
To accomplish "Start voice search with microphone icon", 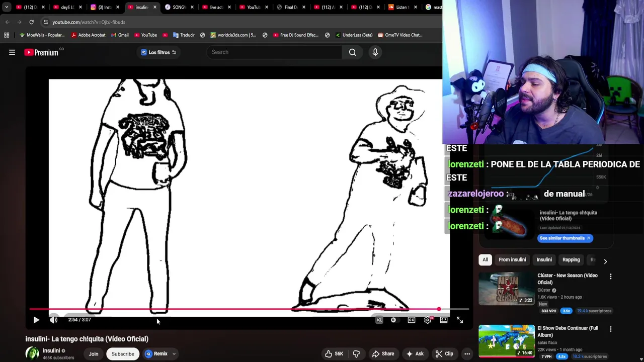I will (x=375, y=52).
